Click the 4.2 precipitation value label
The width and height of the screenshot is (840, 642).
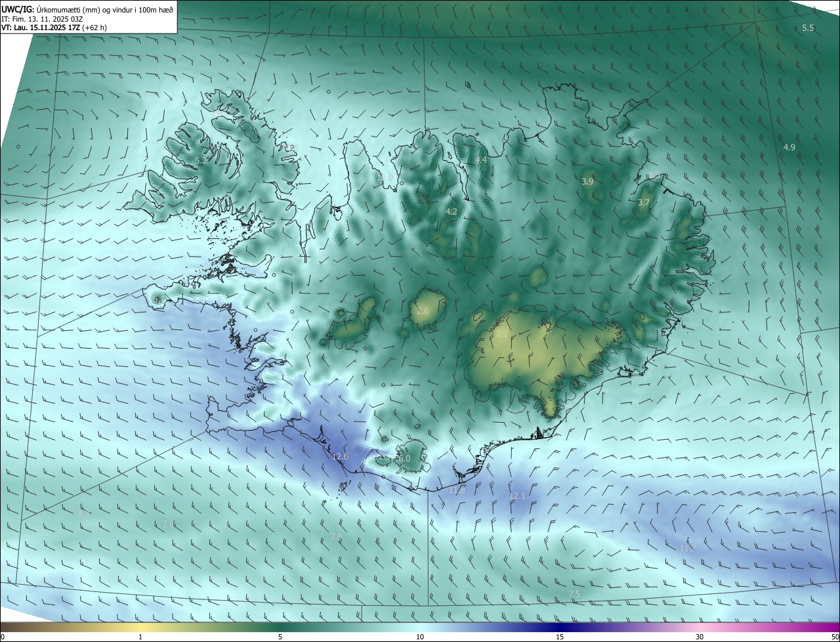(451, 212)
